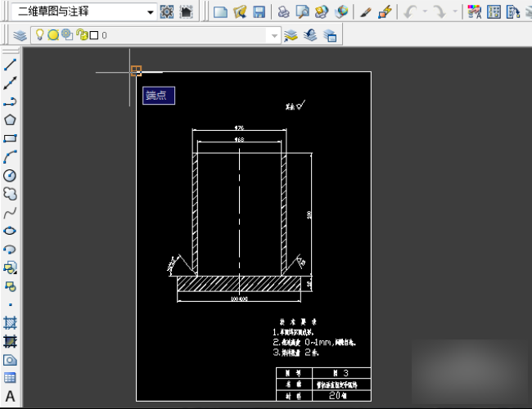532x409 pixels.
Task: Activate Match Properties brush
Action: (365, 12)
